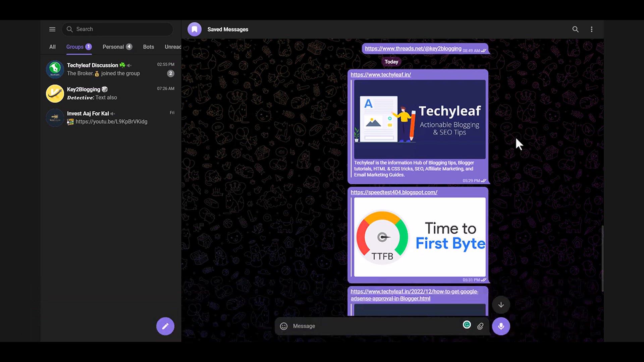Click the Time to First Byte preview image
Image resolution: width=644 pixels, height=362 pixels.
420,237
